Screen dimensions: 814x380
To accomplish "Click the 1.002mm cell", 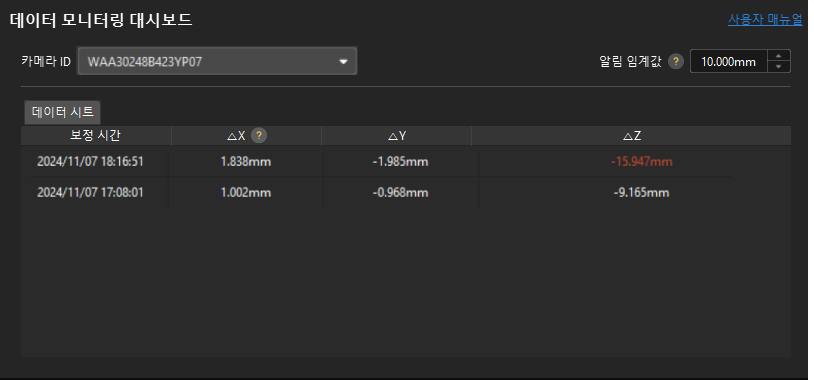I will pyautogui.click(x=246, y=193).
